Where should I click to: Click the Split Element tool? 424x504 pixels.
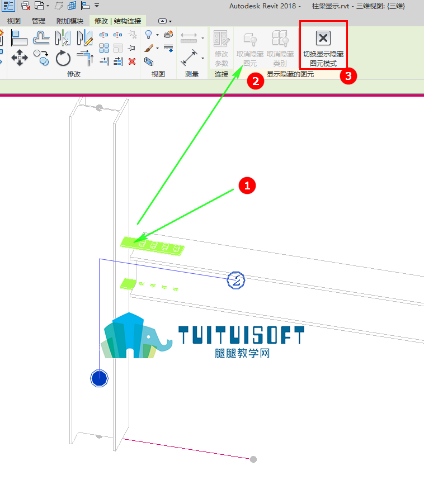103,35
